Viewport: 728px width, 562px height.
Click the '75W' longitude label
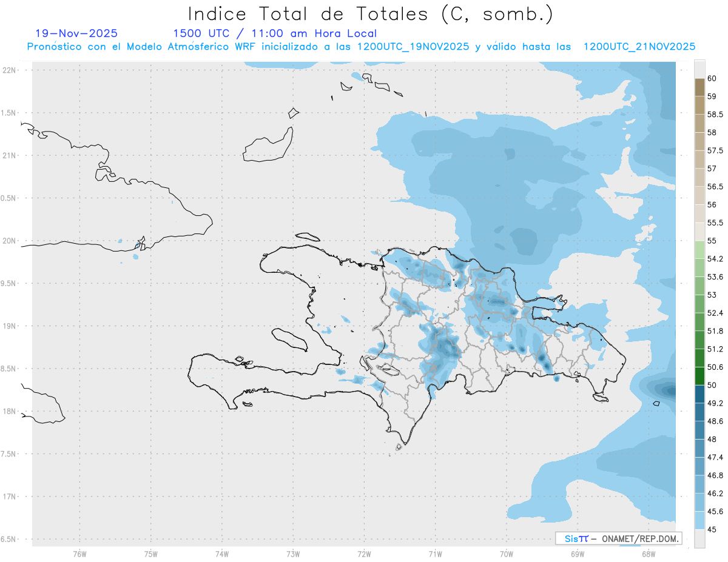click(151, 554)
